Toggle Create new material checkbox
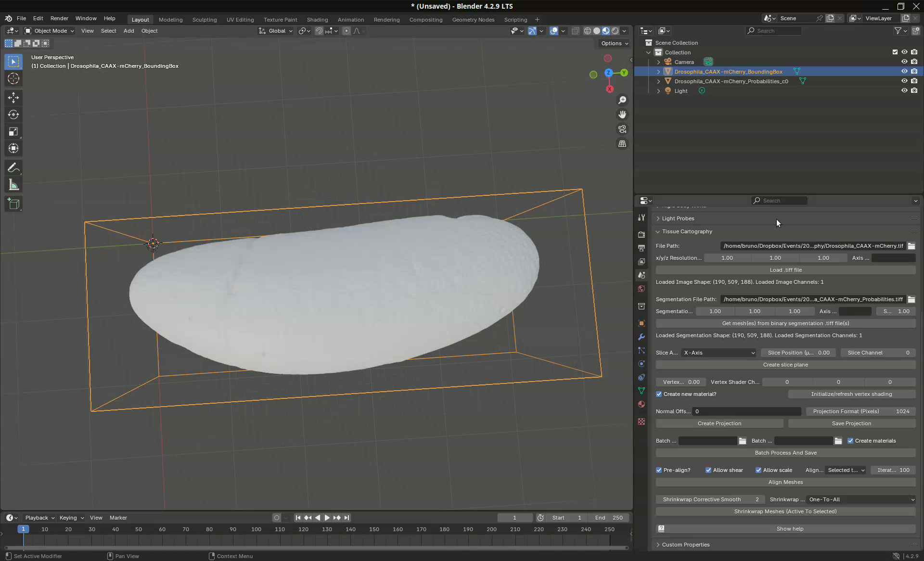 pos(659,394)
